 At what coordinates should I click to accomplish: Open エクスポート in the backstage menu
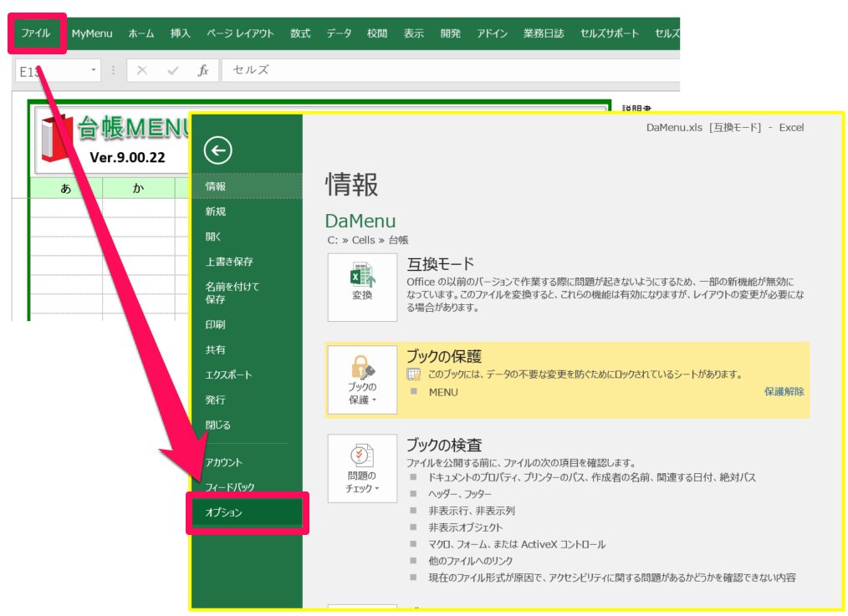point(248,375)
